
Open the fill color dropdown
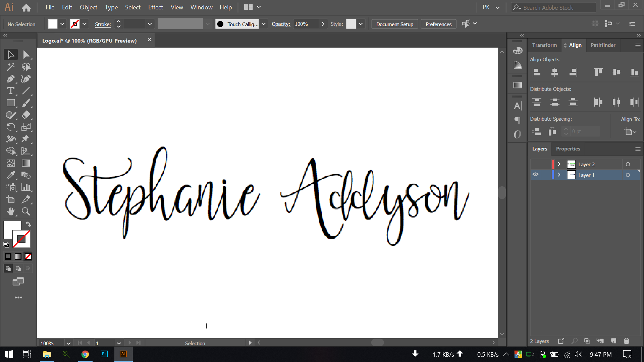(x=62, y=24)
